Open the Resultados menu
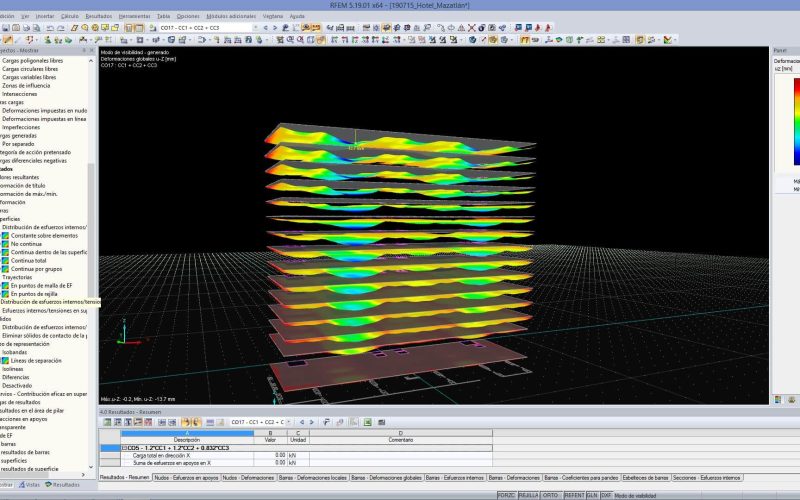800x500 pixels. [x=98, y=16]
